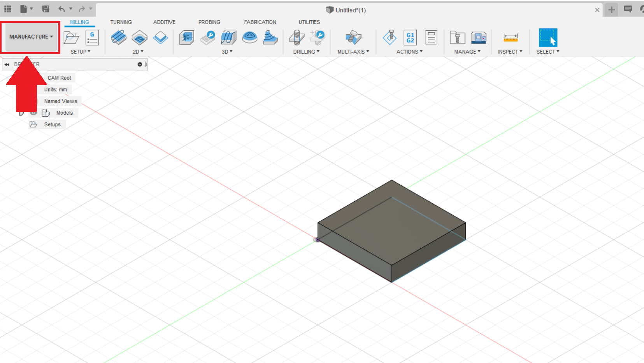Select the Models node

65,113
